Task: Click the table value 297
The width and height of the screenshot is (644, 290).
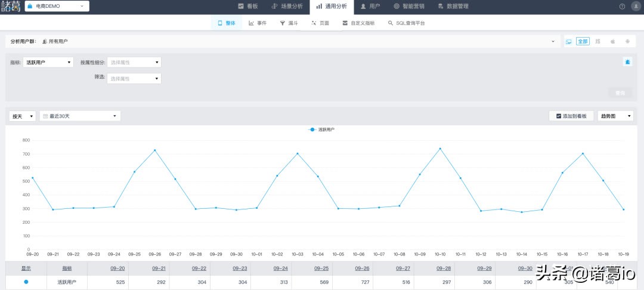Action: [x=447, y=282]
